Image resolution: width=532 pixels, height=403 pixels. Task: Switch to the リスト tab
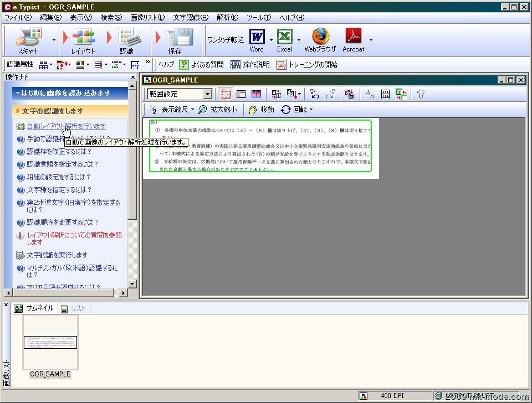point(74,308)
